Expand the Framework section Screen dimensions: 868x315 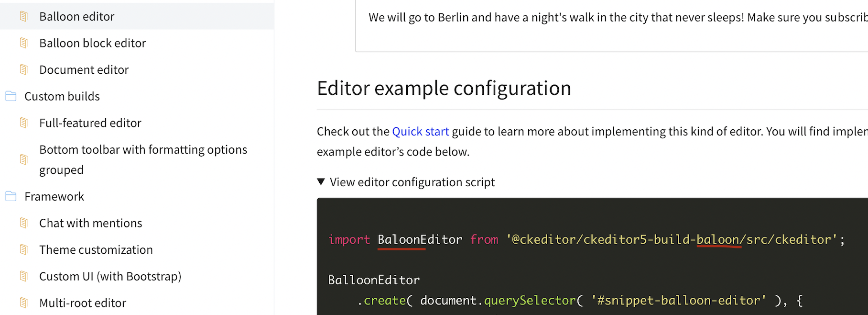[x=54, y=196]
